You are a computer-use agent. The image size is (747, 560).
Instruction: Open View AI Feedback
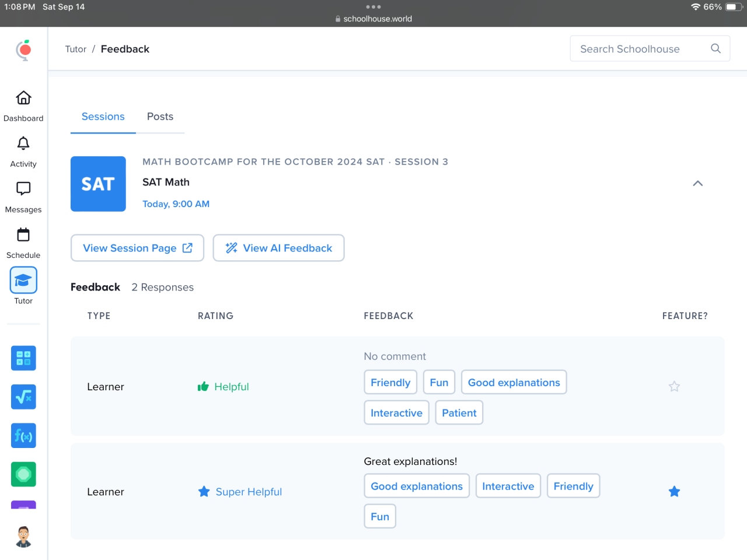(278, 248)
